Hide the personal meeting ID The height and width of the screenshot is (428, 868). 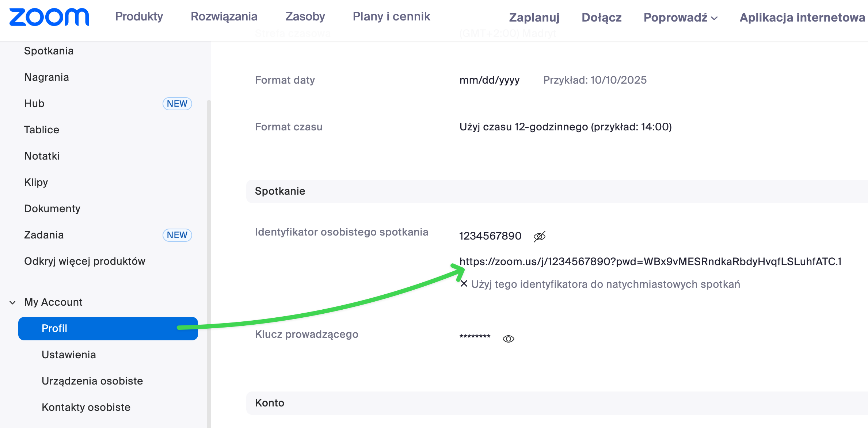coord(539,236)
